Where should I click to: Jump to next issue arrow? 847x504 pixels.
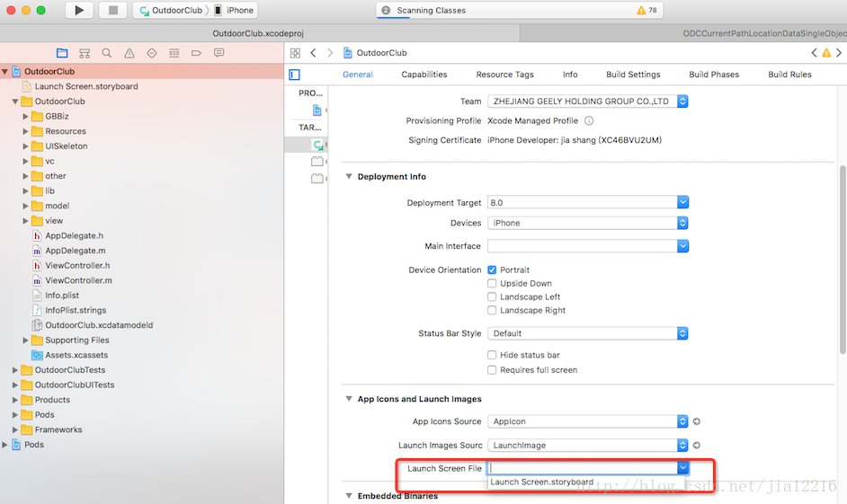(839, 53)
